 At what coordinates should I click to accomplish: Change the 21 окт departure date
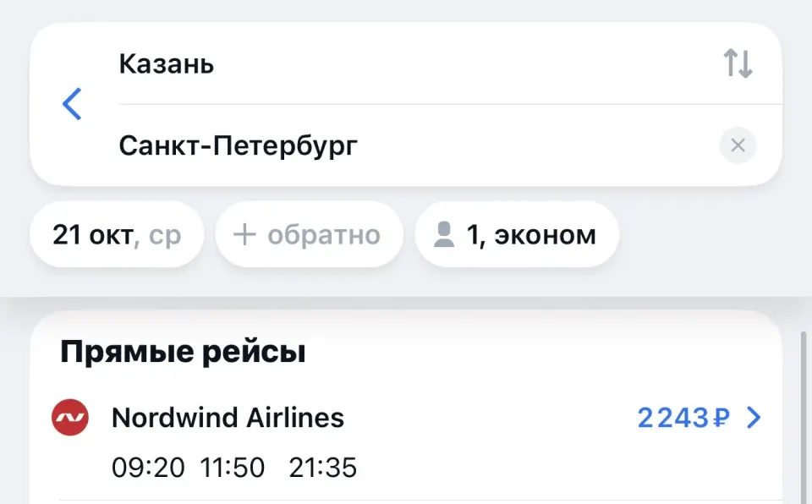[117, 234]
